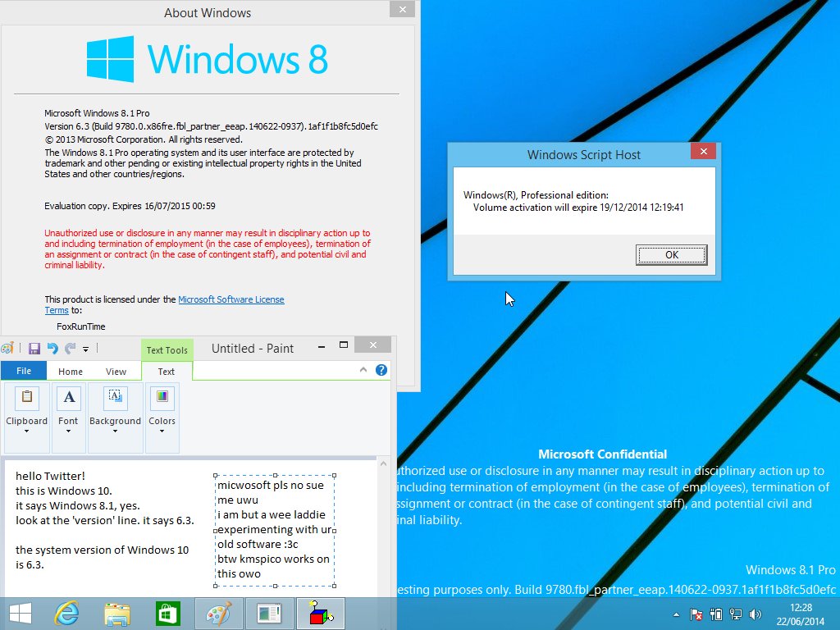This screenshot has width=840, height=630.
Task: Click the 'the system version of Windows 10' text
Action: pyautogui.click(x=103, y=550)
